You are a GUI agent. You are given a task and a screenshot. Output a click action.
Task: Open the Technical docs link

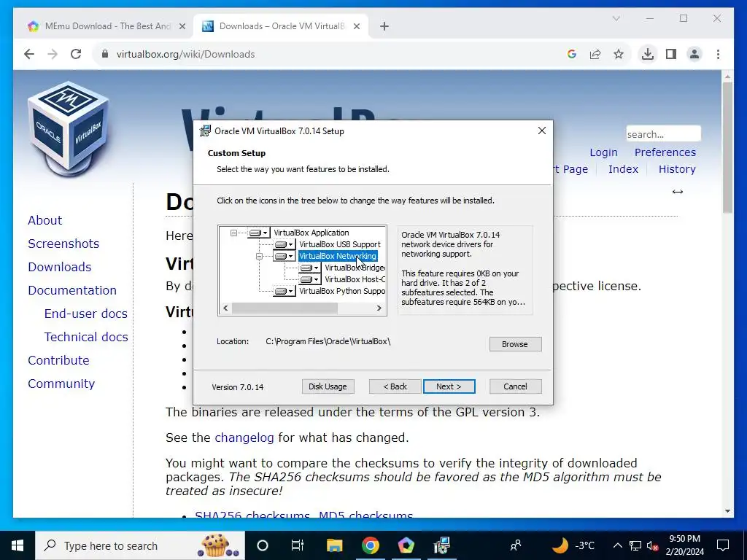click(86, 337)
